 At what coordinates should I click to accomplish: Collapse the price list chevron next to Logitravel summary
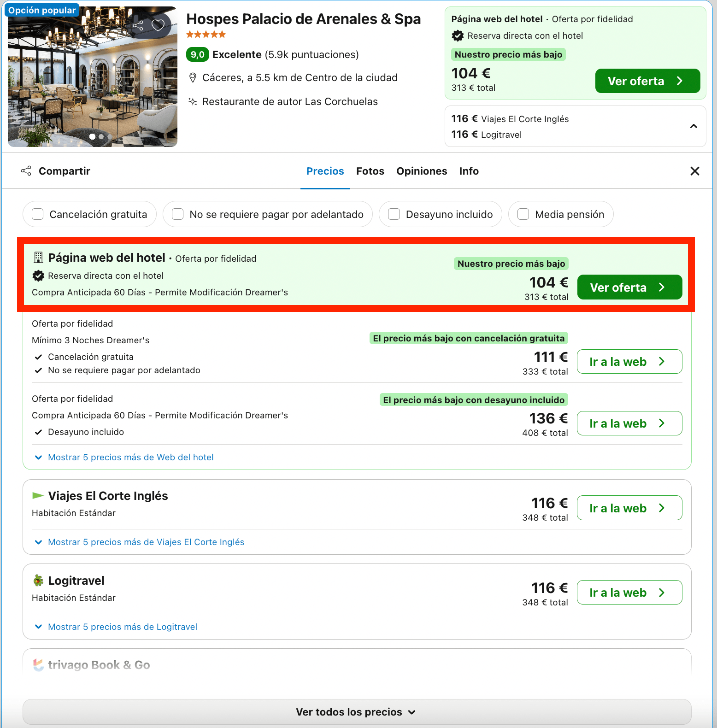pyautogui.click(x=693, y=126)
